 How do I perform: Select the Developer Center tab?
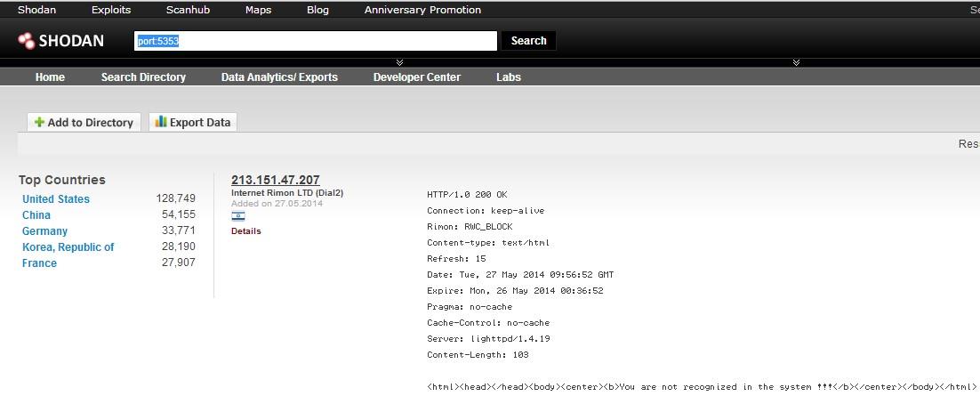tap(416, 77)
